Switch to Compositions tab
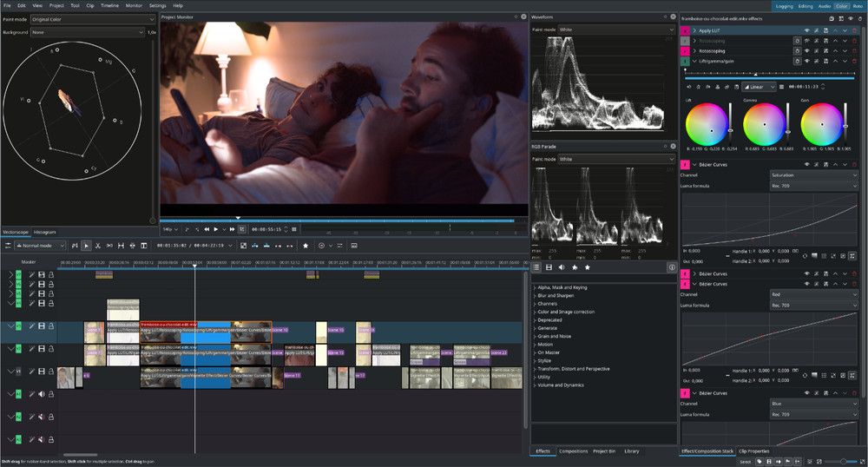 (573, 451)
